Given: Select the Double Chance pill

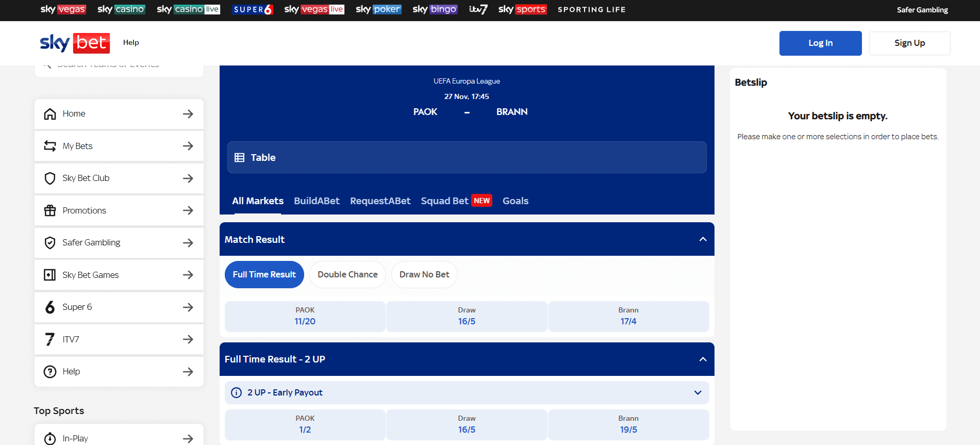Looking at the screenshot, I should click(x=348, y=275).
